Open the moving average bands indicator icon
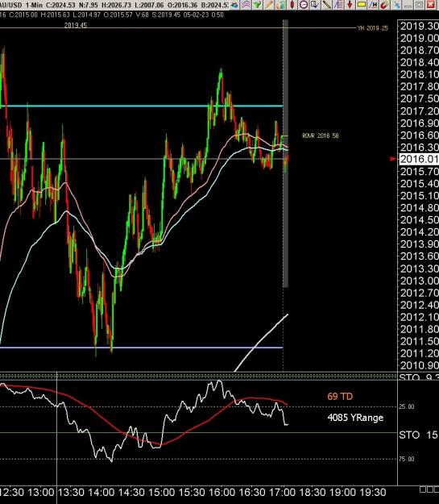The image size is (439, 504). point(246,5)
